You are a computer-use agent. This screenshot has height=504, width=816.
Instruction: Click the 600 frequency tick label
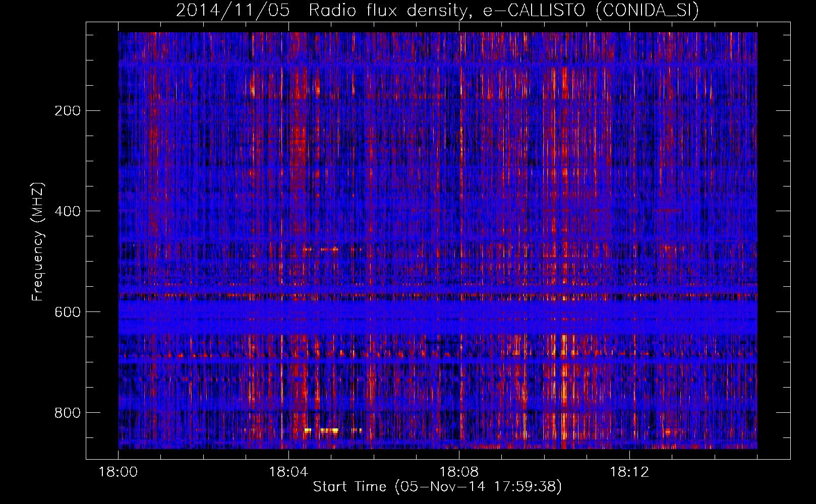pos(68,312)
